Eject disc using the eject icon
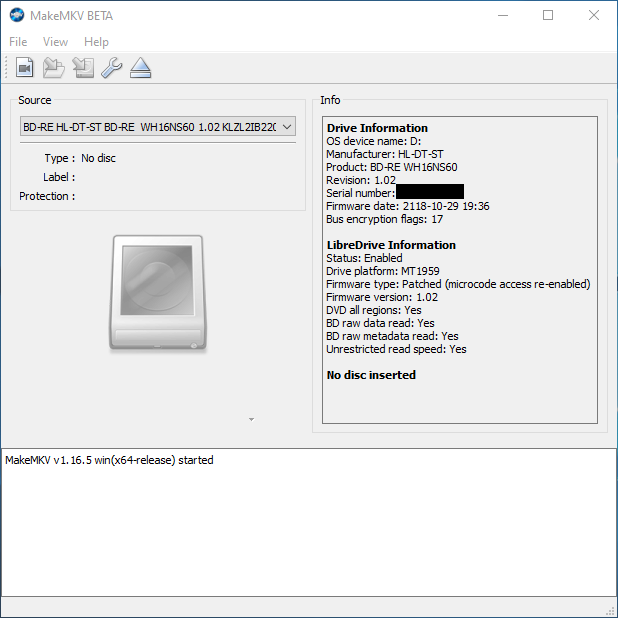Screen dimensions: 618x618 coord(140,68)
